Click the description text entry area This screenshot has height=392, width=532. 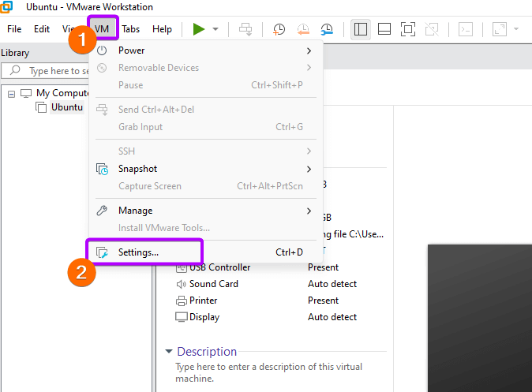click(x=268, y=372)
